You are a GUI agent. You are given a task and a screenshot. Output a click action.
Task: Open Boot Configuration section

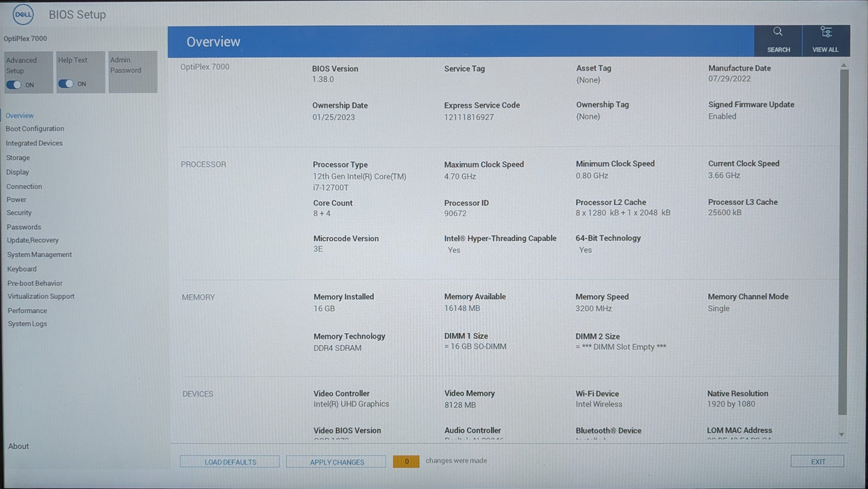[x=35, y=129]
